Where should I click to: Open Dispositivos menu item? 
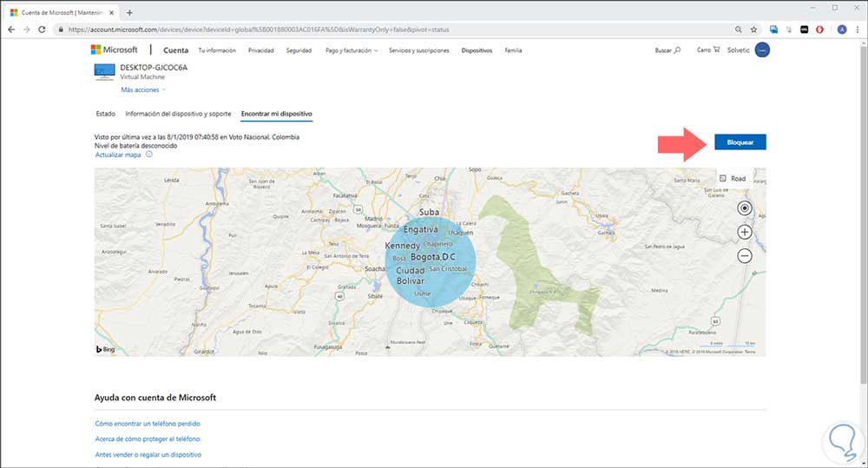click(477, 50)
